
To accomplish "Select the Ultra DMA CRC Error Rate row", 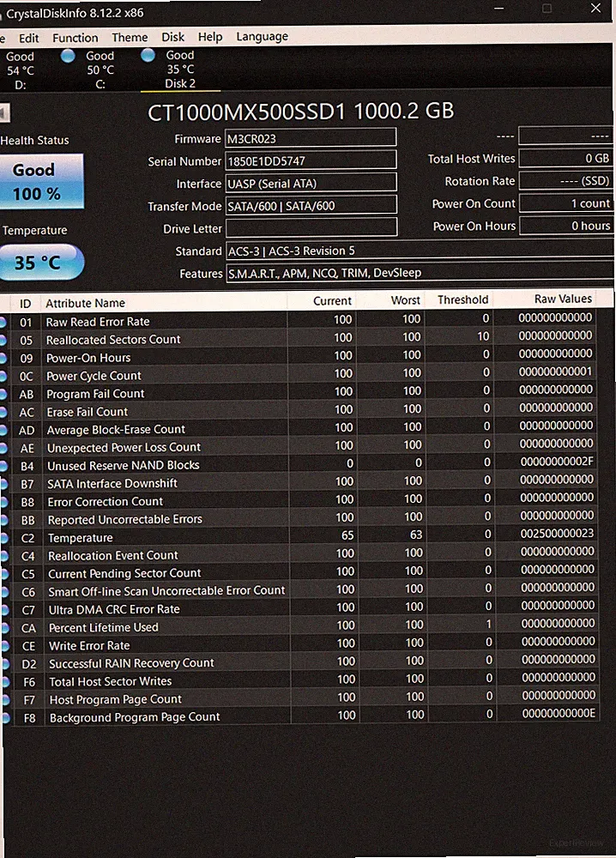I will 299,608.
